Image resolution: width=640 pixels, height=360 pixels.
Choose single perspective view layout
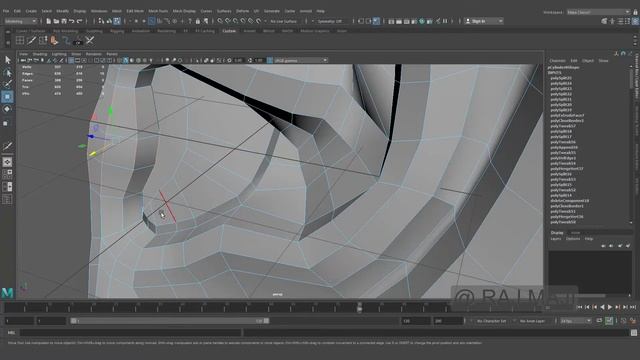coord(7,162)
